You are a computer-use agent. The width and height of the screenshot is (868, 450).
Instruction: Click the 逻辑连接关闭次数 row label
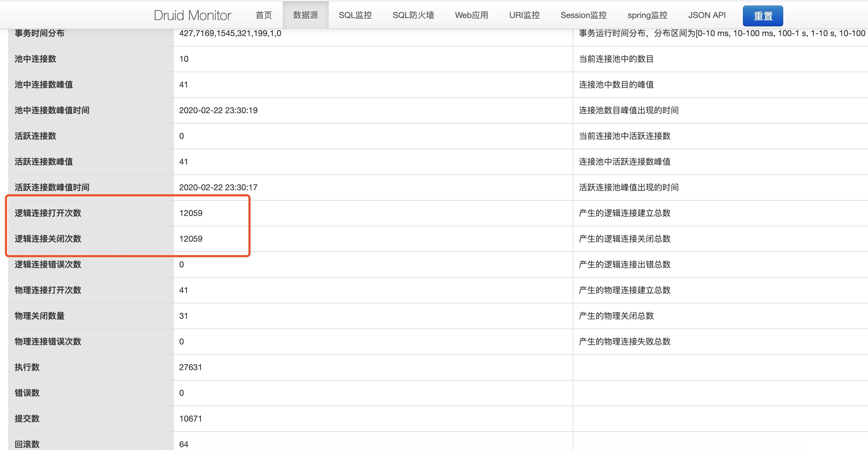48,239
